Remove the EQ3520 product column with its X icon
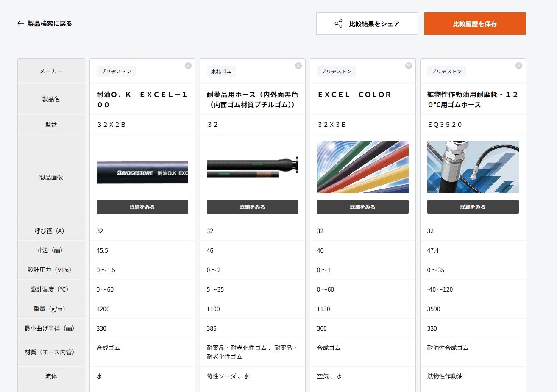 click(x=519, y=66)
